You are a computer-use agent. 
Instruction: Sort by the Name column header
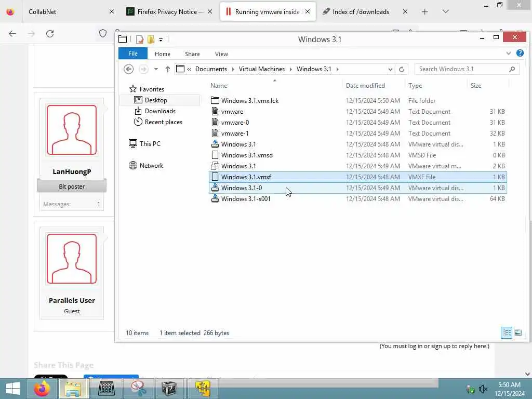(x=219, y=86)
